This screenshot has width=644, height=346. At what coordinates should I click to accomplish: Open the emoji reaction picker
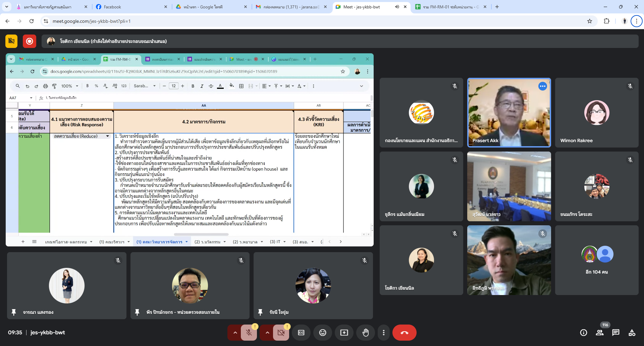coord(322,333)
